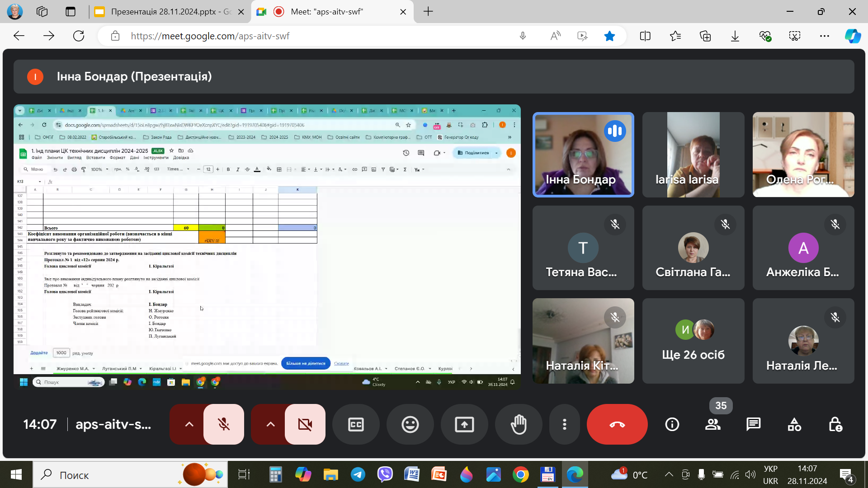This screenshot has height=488, width=868.
Task: Open Word from the taskbar
Action: 412,474
